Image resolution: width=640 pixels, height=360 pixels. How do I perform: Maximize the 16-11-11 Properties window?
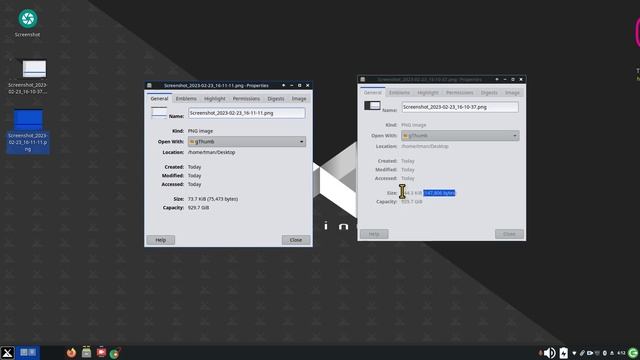pos(300,85)
